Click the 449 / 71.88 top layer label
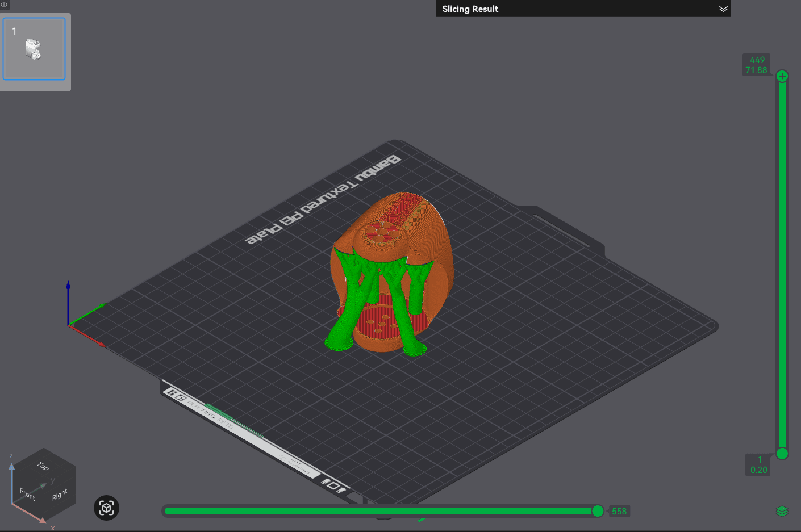This screenshot has width=801, height=532. 757,64
